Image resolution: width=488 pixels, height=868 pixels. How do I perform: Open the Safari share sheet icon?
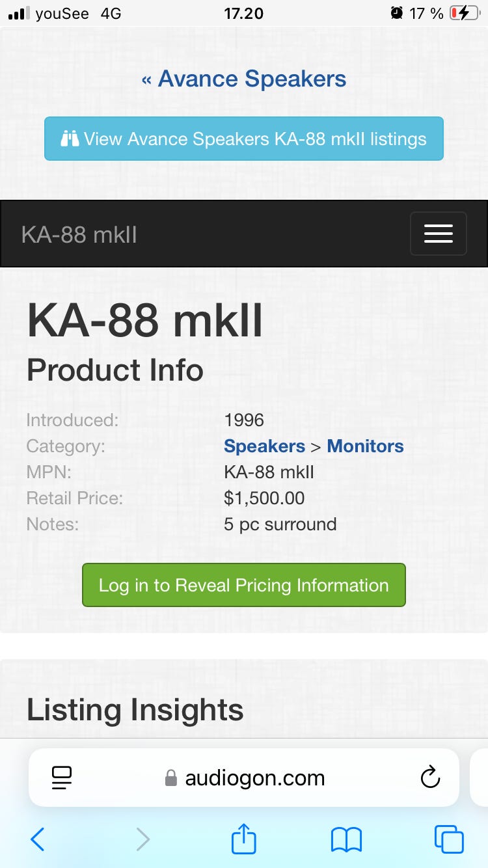pyautogui.click(x=244, y=838)
